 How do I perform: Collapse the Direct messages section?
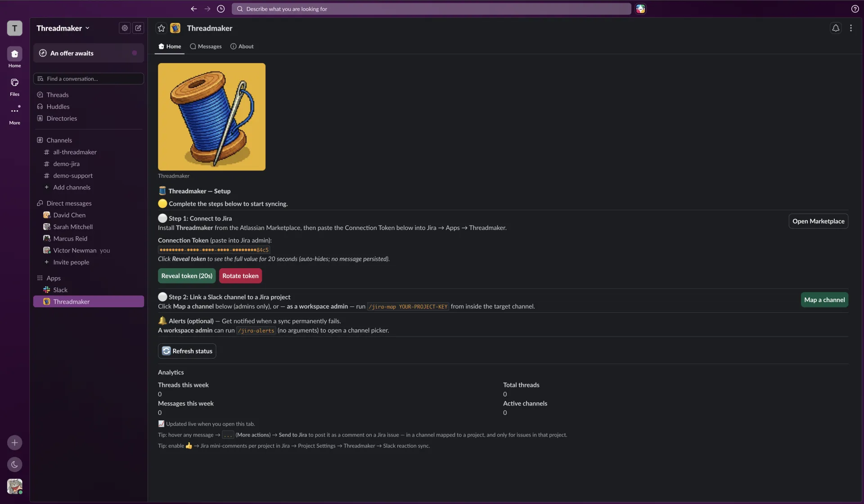pos(69,203)
